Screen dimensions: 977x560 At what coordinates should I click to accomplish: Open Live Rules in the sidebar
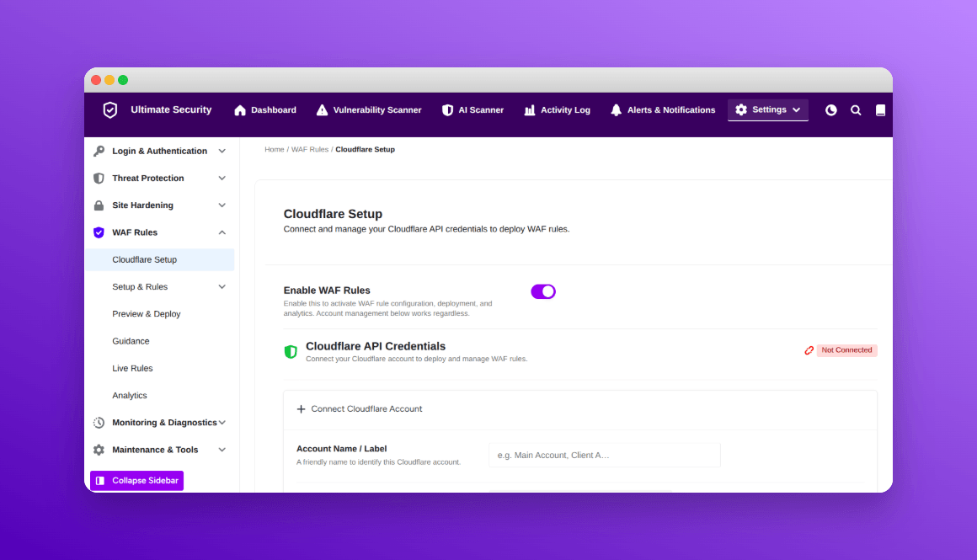point(132,369)
